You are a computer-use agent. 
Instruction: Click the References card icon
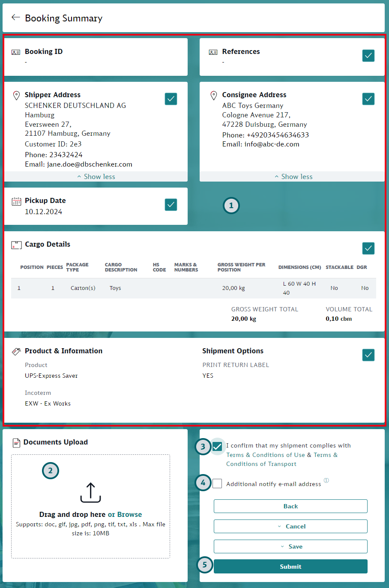pyautogui.click(x=213, y=51)
